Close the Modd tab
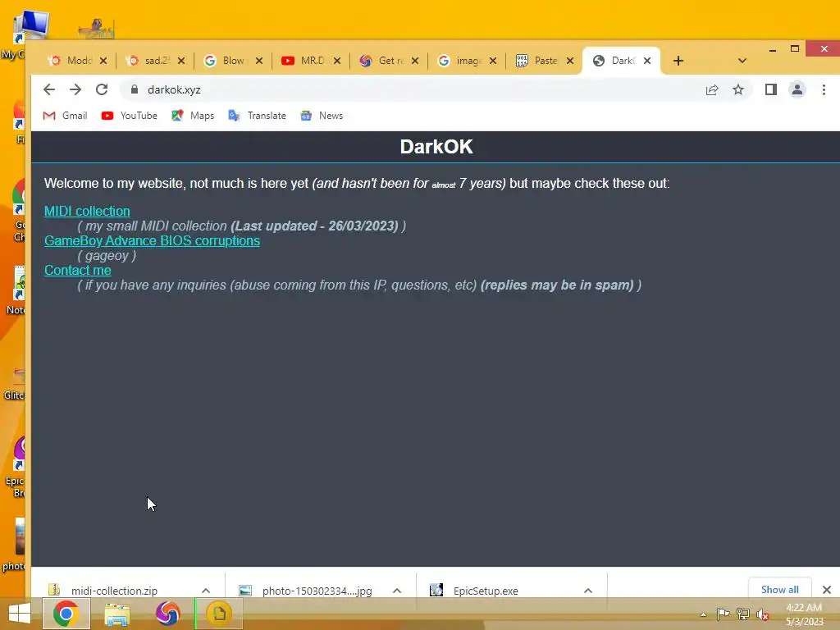The height and width of the screenshot is (630, 840). click(103, 61)
